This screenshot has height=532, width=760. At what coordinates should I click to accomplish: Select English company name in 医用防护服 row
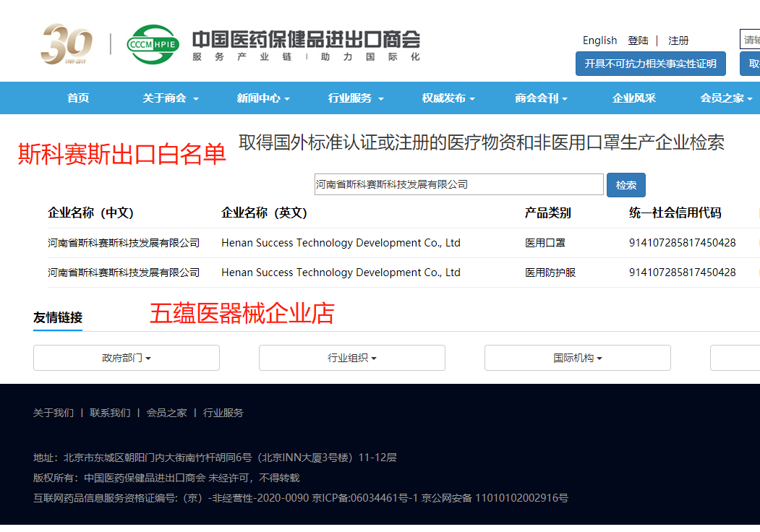coord(341,273)
